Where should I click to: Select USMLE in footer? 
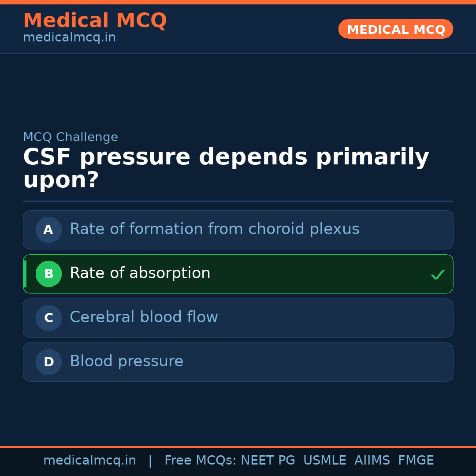point(324,461)
